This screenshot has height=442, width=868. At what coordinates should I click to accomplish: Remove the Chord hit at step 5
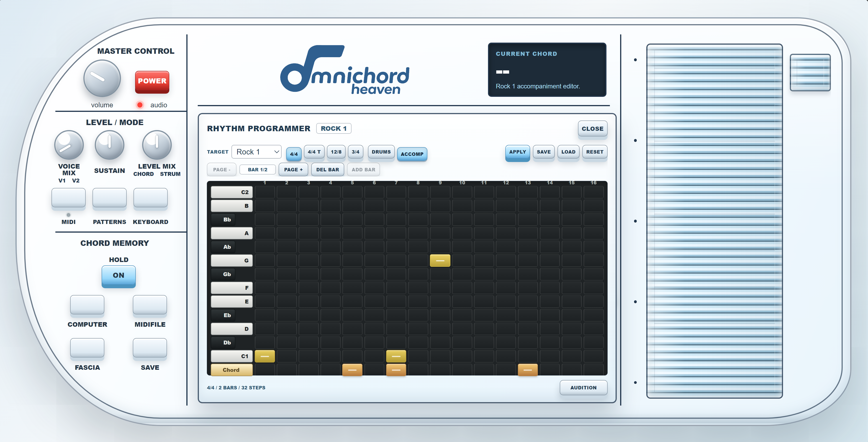[x=352, y=370]
